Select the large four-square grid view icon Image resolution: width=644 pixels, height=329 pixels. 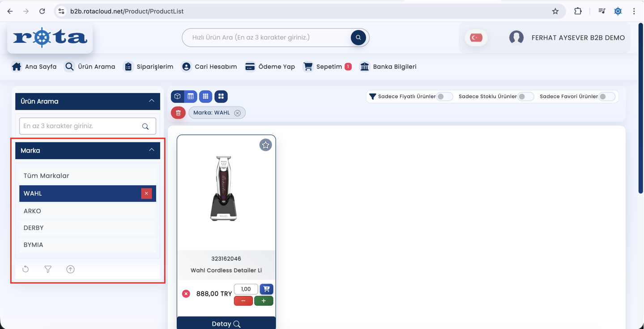click(x=221, y=96)
